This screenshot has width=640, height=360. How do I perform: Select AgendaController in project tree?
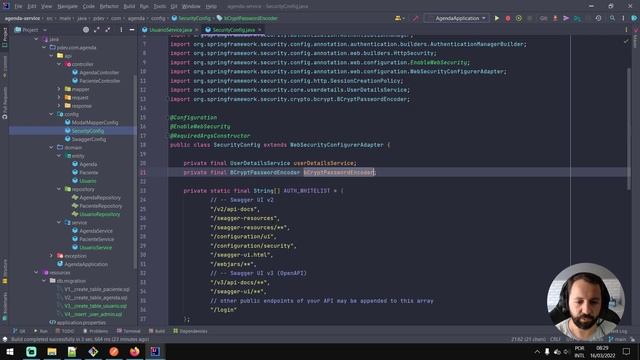99,73
